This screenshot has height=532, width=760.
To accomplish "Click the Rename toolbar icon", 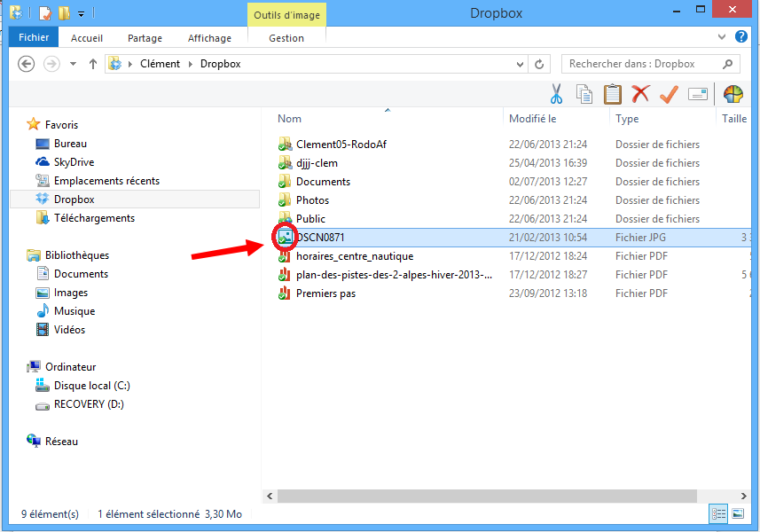I will tap(697, 94).
